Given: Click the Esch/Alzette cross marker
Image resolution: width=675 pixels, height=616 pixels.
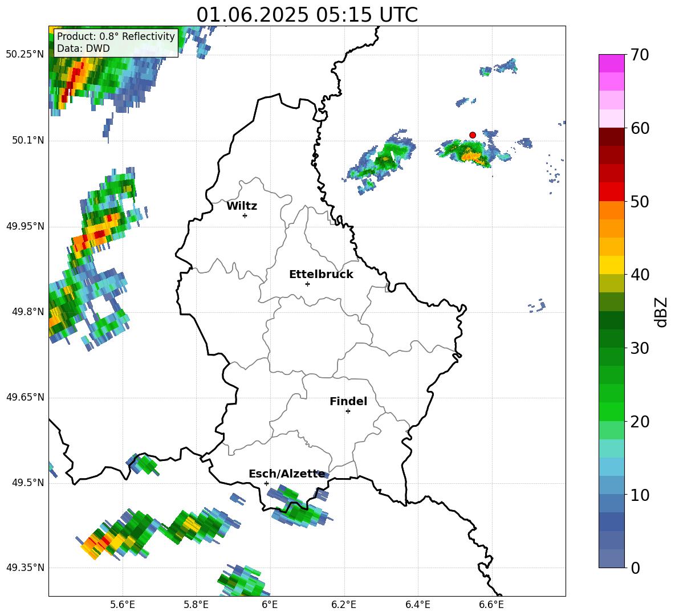Looking at the screenshot, I should pyautogui.click(x=266, y=483).
